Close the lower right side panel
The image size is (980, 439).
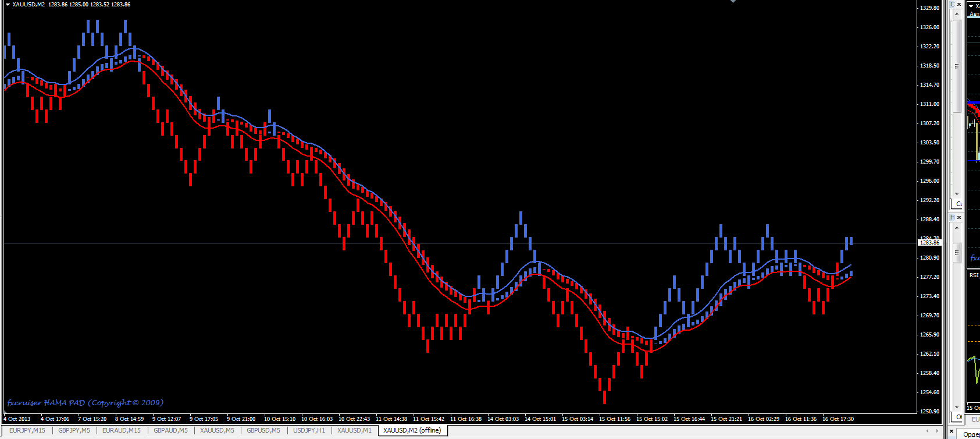(959, 217)
